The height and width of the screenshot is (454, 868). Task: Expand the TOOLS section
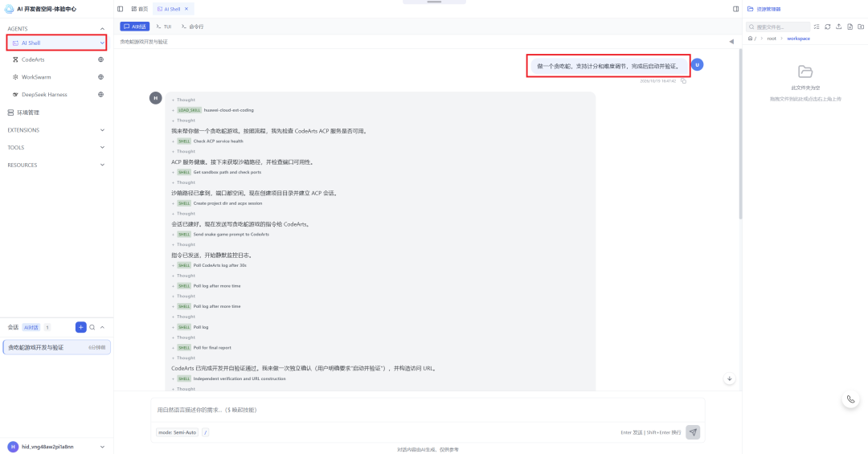click(102, 147)
